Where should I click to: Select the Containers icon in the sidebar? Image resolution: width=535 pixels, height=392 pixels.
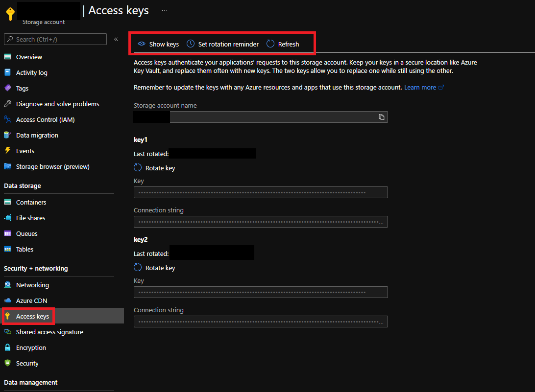[9, 202]
